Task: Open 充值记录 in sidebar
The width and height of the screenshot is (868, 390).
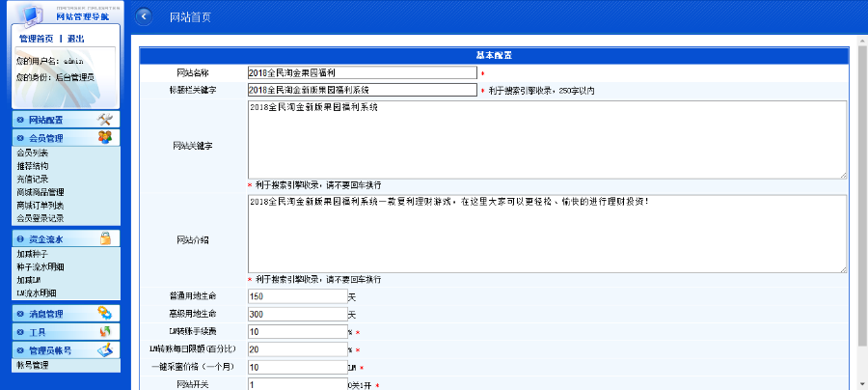Action: point(32,179)
